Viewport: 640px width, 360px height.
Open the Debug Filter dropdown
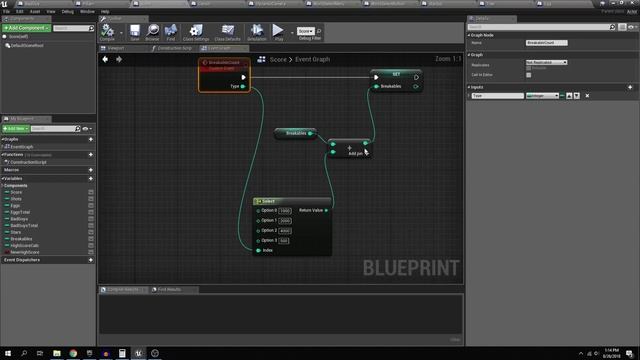coord(306,31)
